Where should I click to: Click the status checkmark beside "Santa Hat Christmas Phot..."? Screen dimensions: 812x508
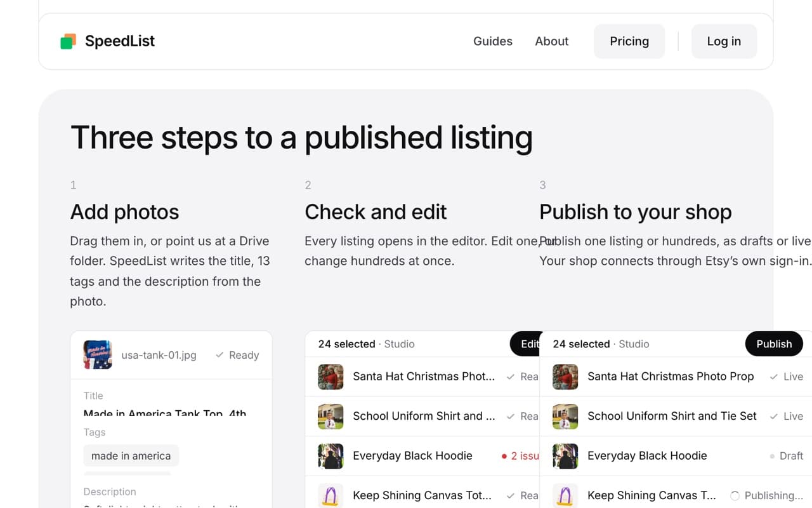tap(511, 377)
